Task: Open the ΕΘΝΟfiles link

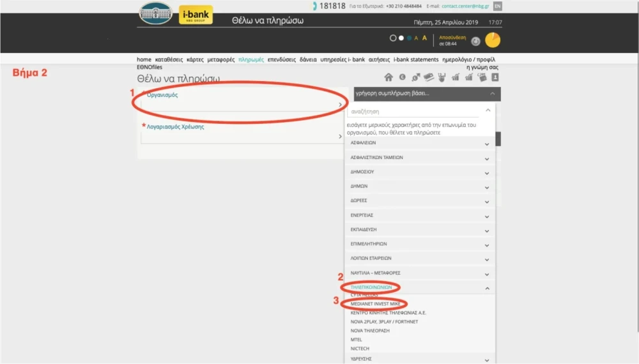Action: coord(150,67)
